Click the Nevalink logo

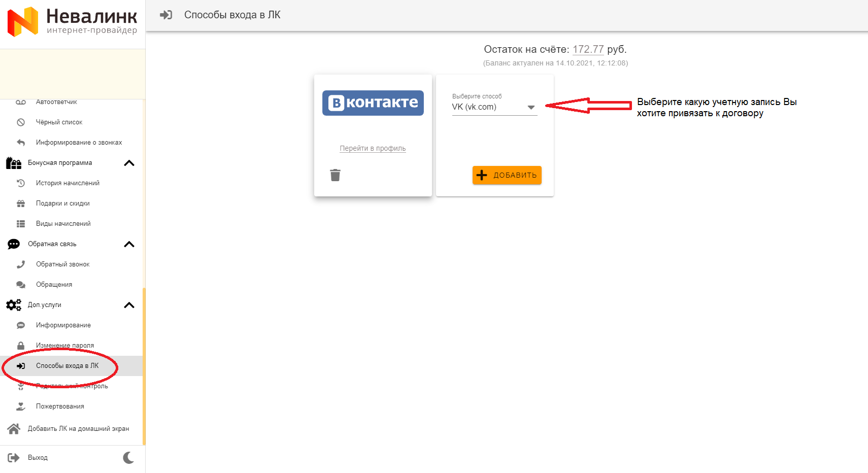tap(73, 22)
